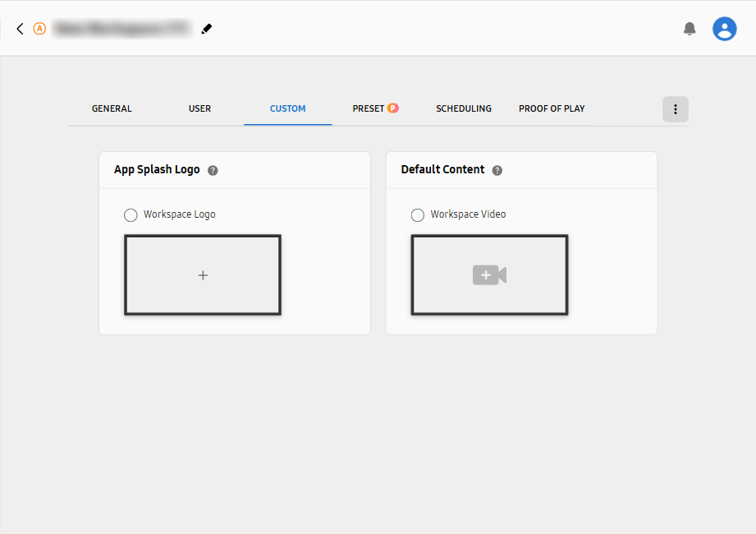Edit the workspace name with the pencil icon

206,29
